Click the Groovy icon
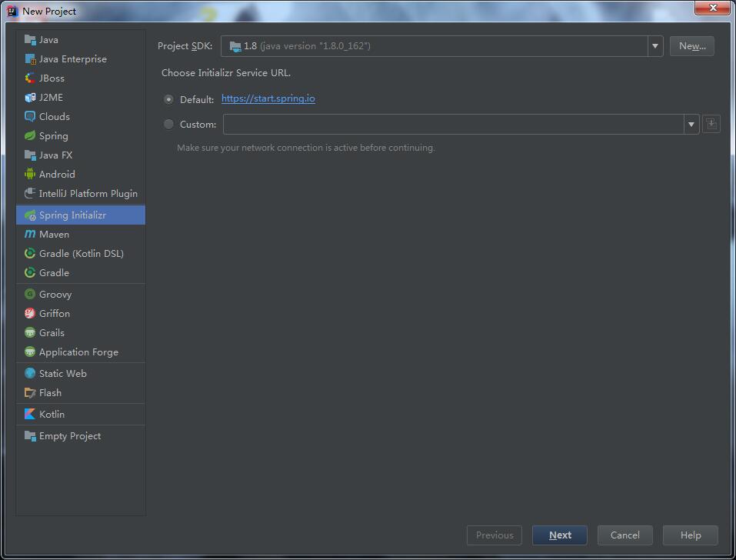The height and width of the screenshot is (560, 736). [x=30, y=295]
